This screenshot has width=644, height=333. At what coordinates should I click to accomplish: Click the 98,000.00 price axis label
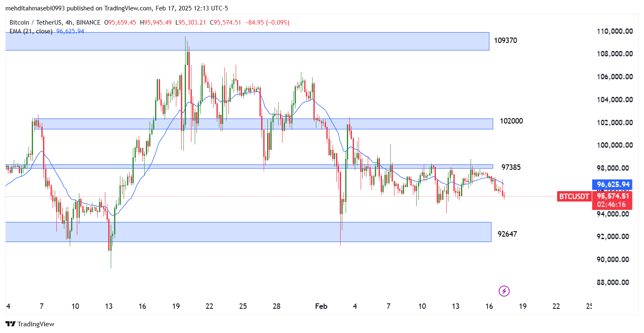tap(613, 168)
